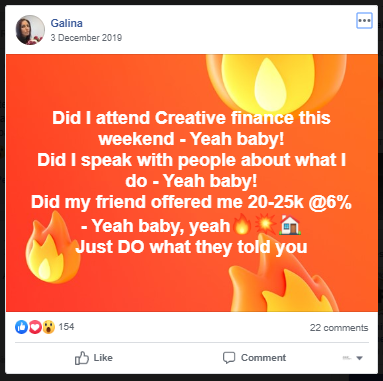Click the large fire emoji on the image's left
This screenshot has height=381, width=383.
click(52, 248)
